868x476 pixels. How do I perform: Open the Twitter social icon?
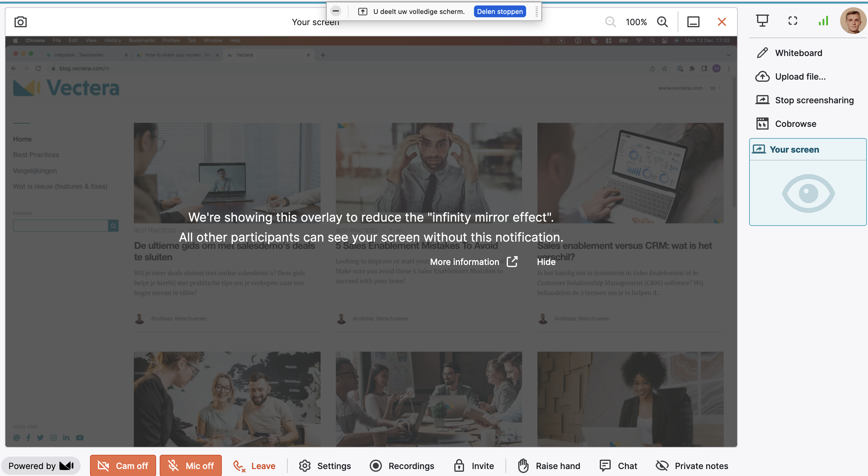40,437
